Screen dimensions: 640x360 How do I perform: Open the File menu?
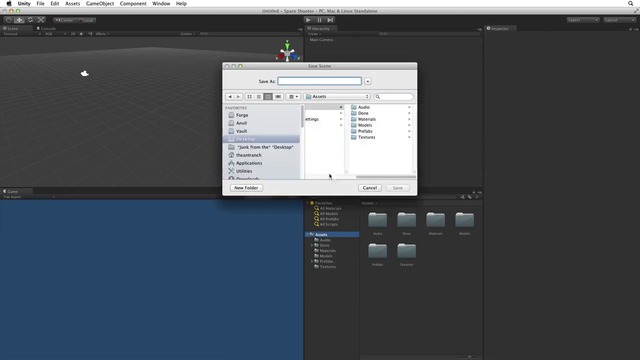(x=40, y=3)
